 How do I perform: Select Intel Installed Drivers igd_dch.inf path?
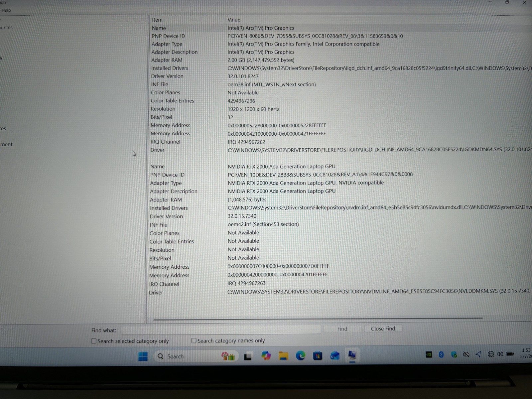pyautogui.click(x=380, y=68)
